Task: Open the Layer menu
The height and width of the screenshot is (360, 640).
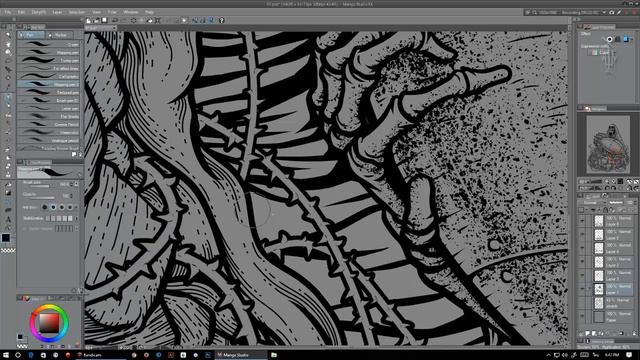Action: pos(57,12)
